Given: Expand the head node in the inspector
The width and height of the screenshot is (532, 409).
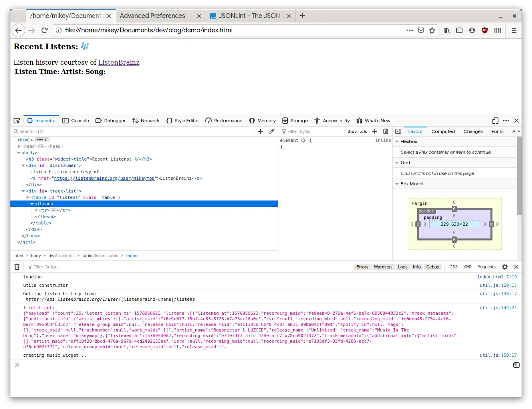Looking at the screenshot, I should [19, 146].
